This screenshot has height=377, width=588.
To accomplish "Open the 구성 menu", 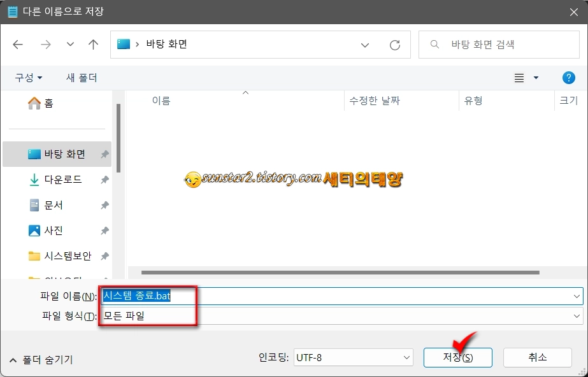I will coord(26,77).
